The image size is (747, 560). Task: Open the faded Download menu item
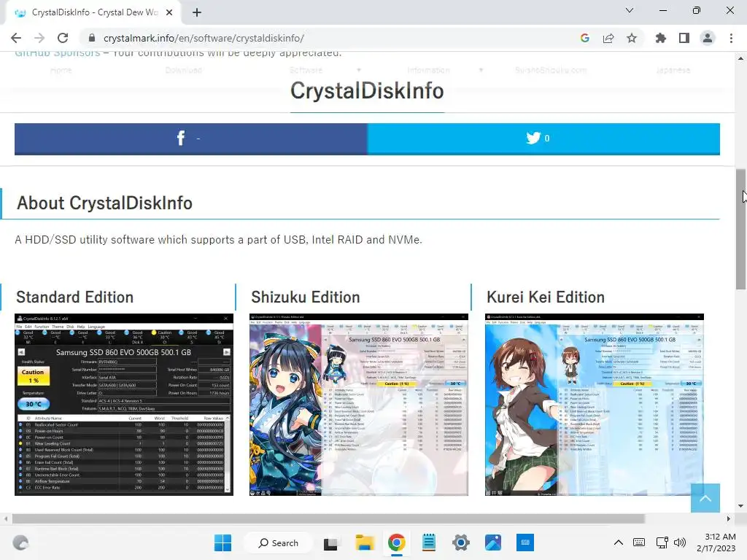tap(183, 71)
